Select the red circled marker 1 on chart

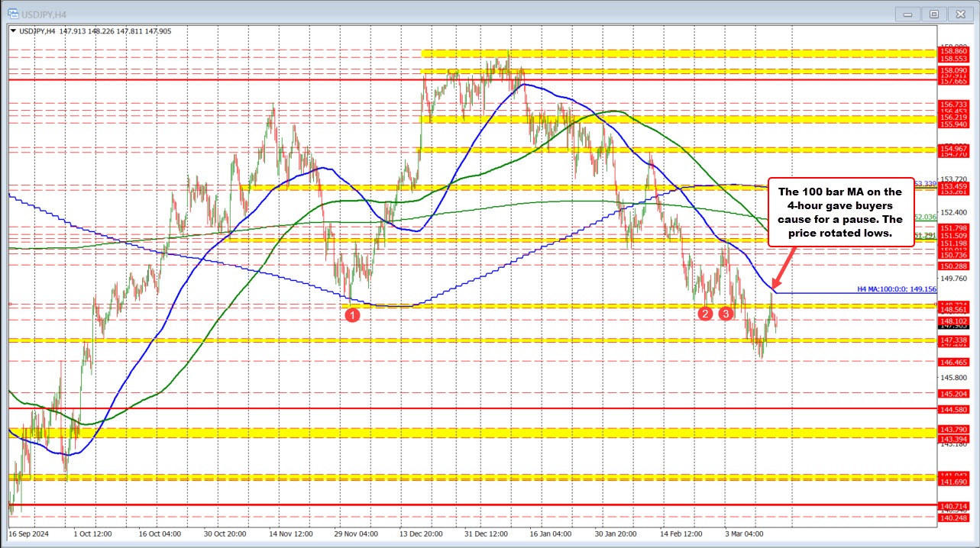pyautogui.click(x=352, y=314)
